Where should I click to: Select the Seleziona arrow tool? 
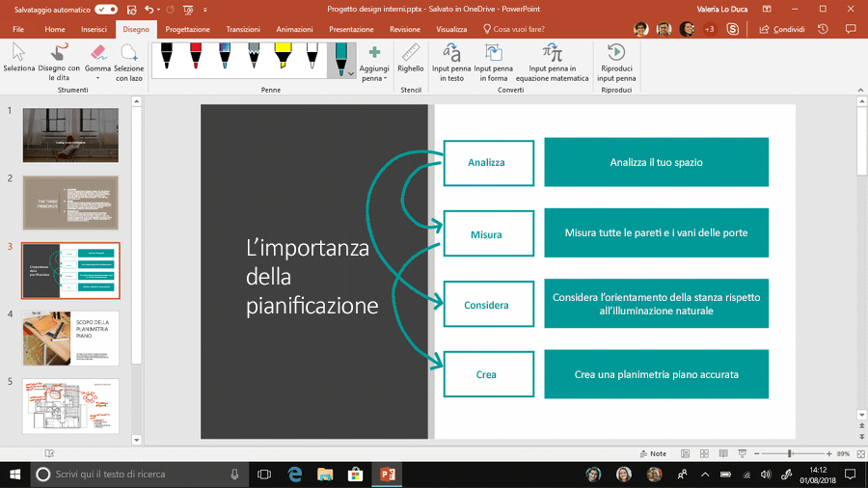tap(19, 58)
